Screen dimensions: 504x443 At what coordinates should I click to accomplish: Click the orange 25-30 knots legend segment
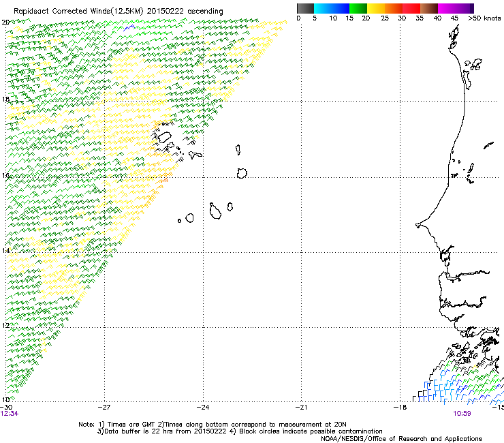click(x=394, y=8)
